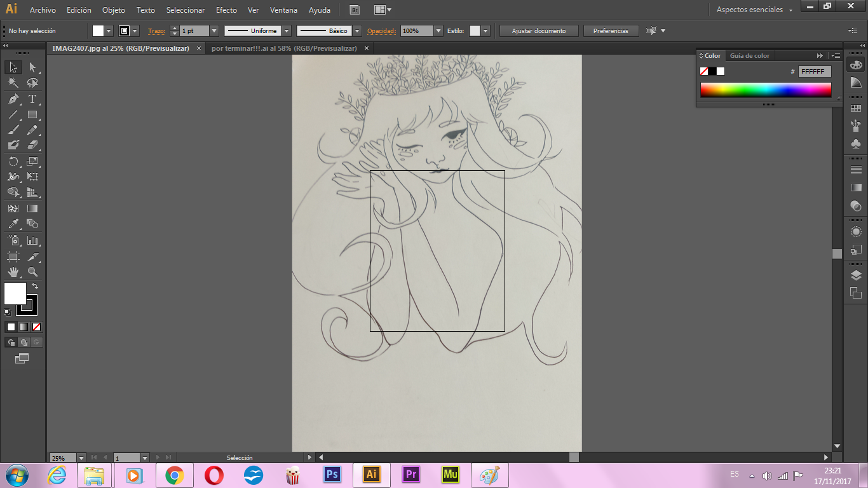Open Photoshop from the Windows taskbar
The image size is (868, 488).
[332, 475]
